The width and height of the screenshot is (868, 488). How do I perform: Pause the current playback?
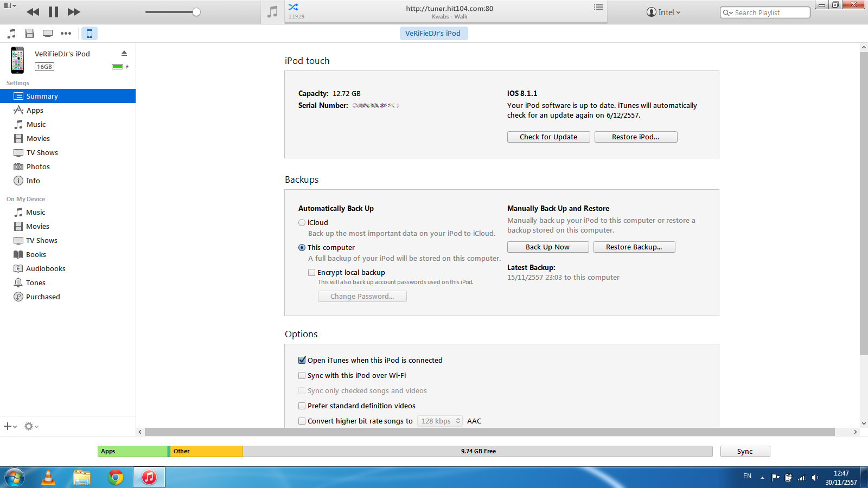pos(53,12)
